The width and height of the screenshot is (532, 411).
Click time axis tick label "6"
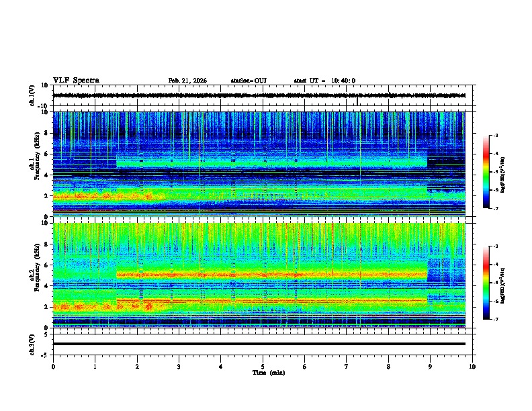tap(305, 367)
